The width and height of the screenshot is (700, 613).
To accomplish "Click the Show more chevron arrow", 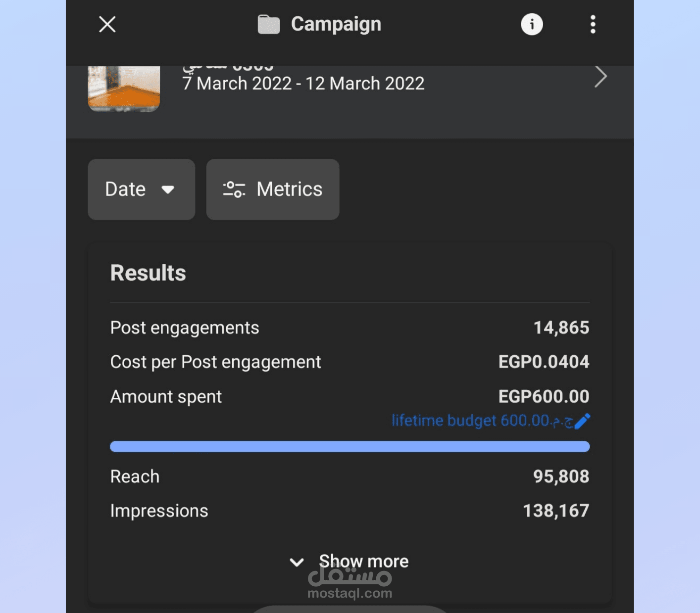I will pyautogui.click(x=297, y=562).
